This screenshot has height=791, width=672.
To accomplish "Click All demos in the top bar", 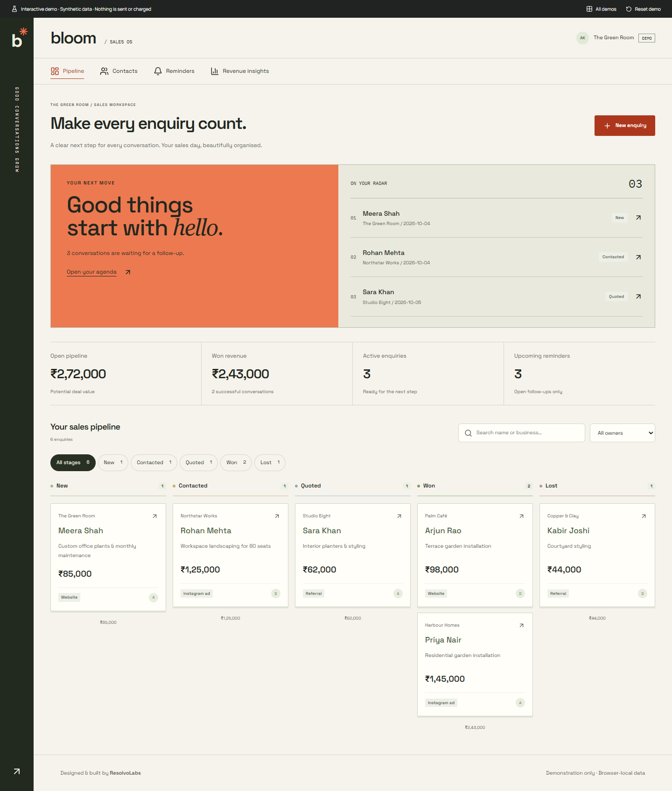I will [x=602, y=9].
